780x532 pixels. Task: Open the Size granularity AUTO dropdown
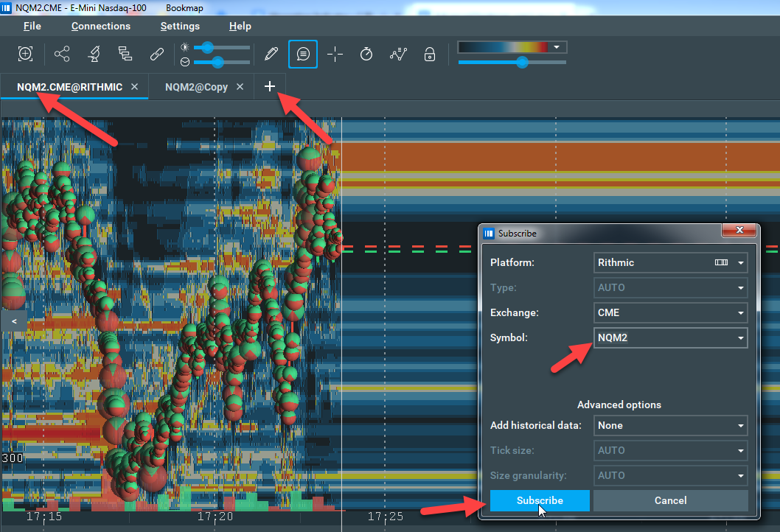point(671,476)
